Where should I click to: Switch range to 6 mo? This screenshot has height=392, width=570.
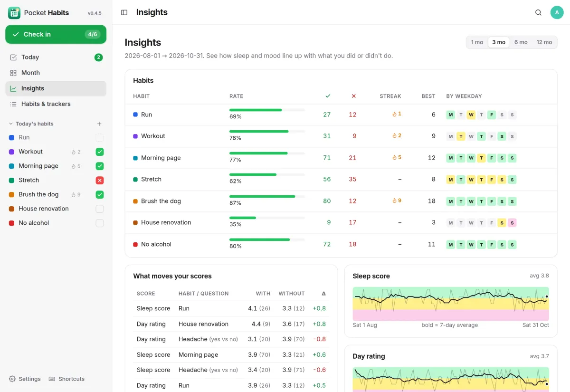point(521,42)
